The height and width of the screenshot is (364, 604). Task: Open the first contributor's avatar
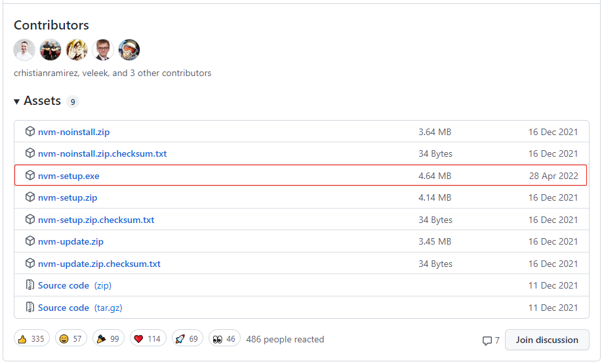pyautogui.click(x=24, y=50)
